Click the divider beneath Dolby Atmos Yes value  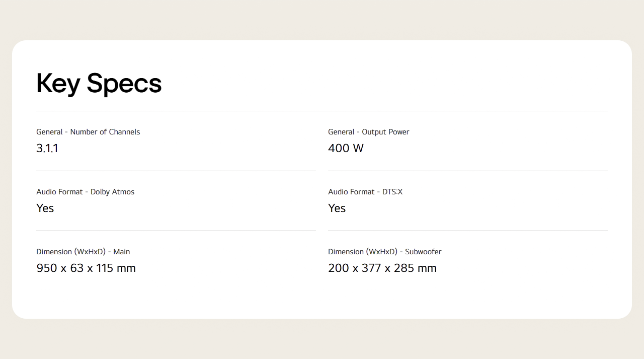176,231
